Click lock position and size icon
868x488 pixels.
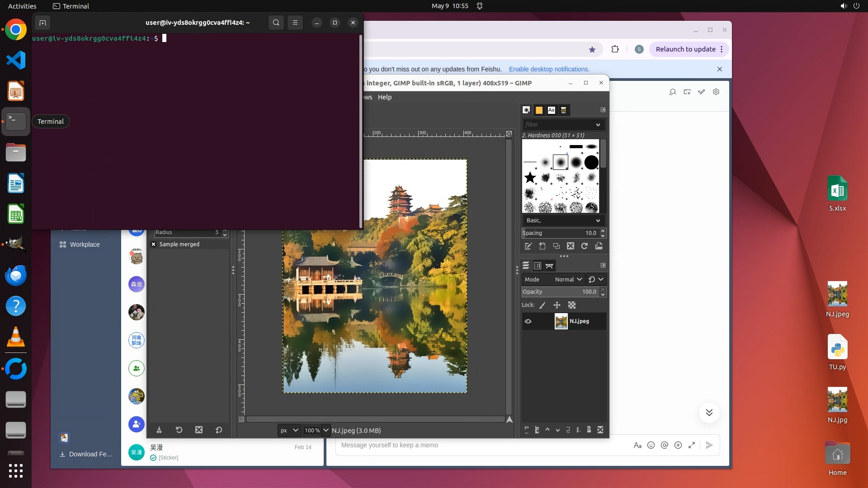click(x=557, y=305)
